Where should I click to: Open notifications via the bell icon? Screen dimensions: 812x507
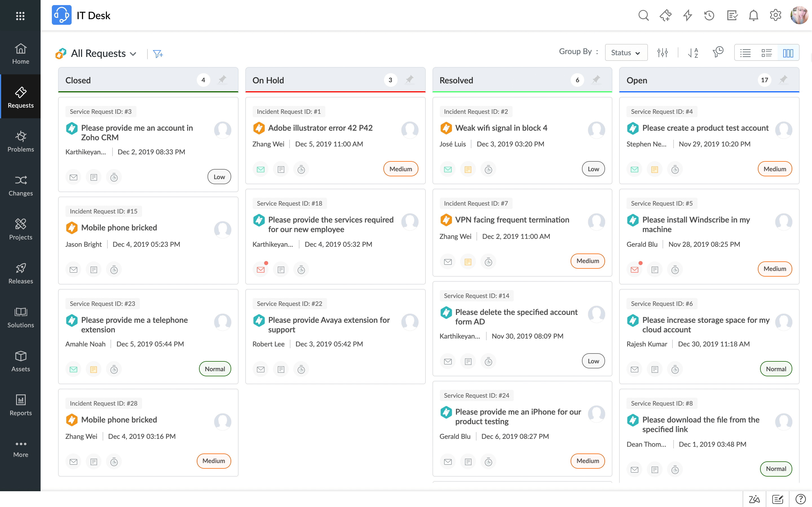754,15
